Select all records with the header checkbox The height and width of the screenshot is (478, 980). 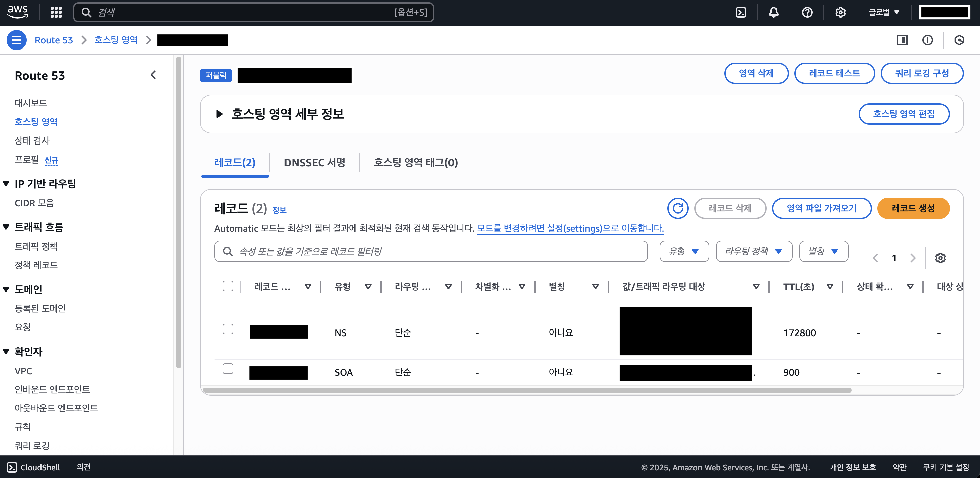coord(228,286)
